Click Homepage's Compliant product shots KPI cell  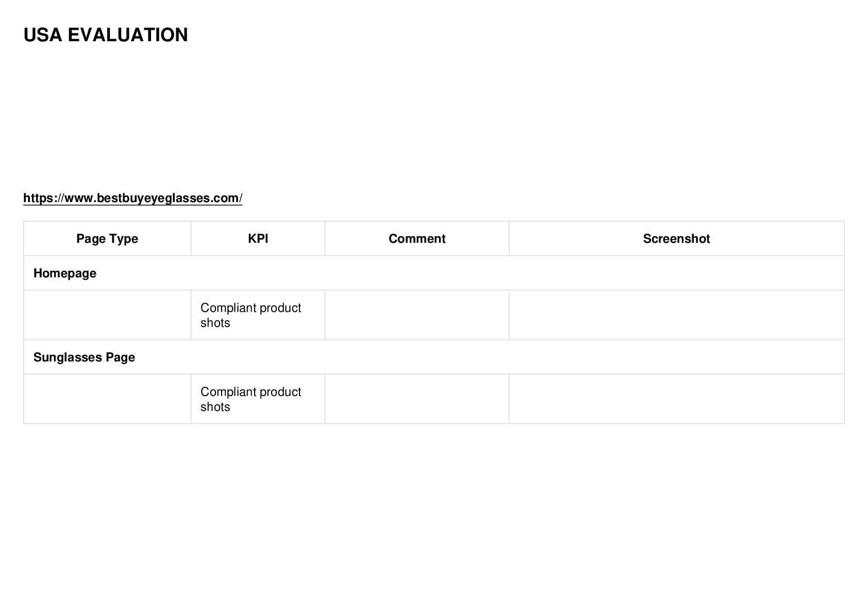tap(258, 315)
